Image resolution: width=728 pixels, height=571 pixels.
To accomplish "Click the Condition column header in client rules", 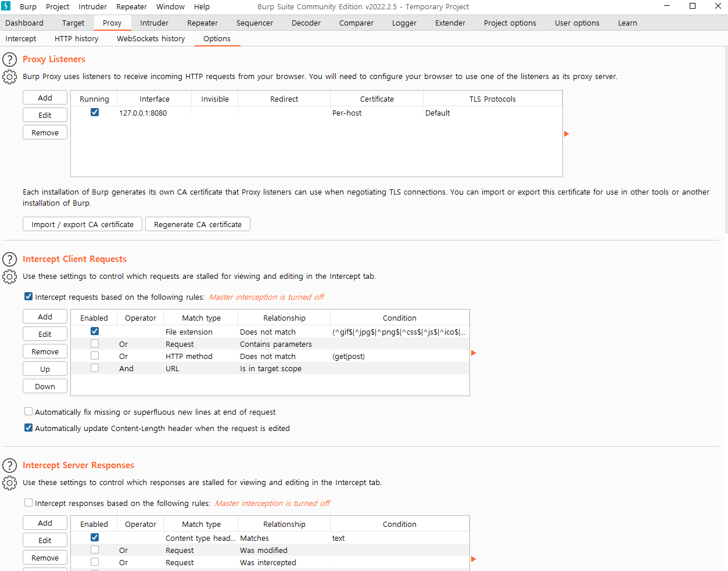I will (x=400, y=318).
